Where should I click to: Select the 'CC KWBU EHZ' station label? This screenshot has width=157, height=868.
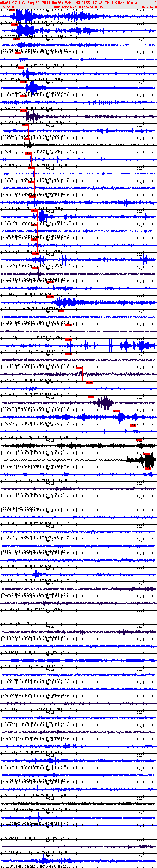pyautogui.click(x=12, y=51)
